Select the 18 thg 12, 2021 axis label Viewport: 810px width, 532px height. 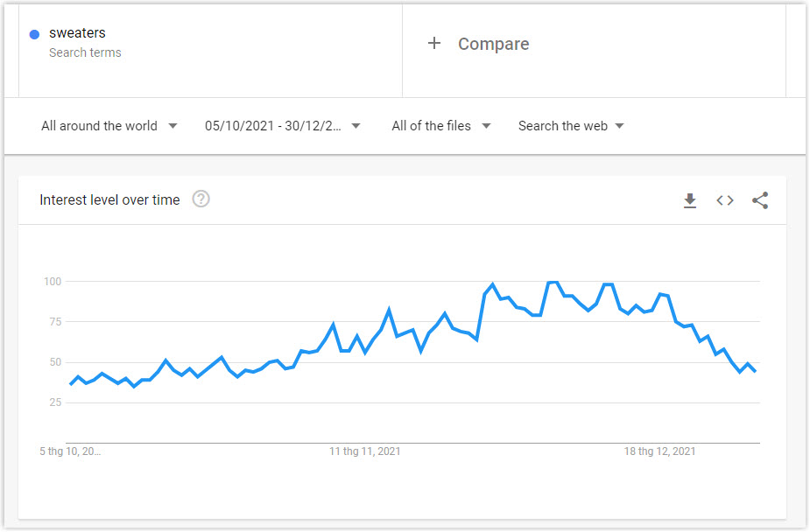click(659, 451)
